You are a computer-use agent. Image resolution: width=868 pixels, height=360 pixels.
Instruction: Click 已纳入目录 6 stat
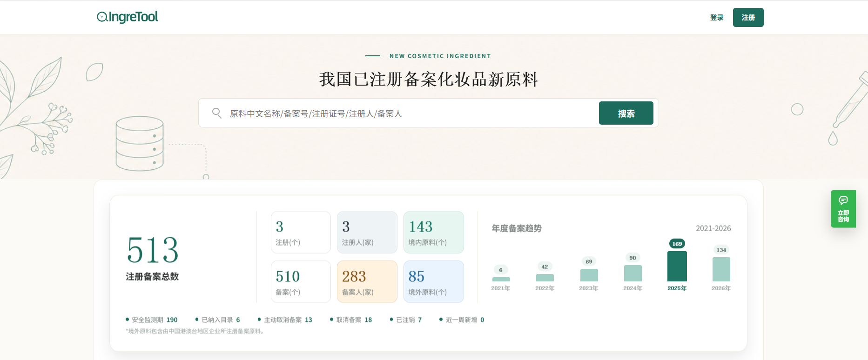click(x=218, y=320)
